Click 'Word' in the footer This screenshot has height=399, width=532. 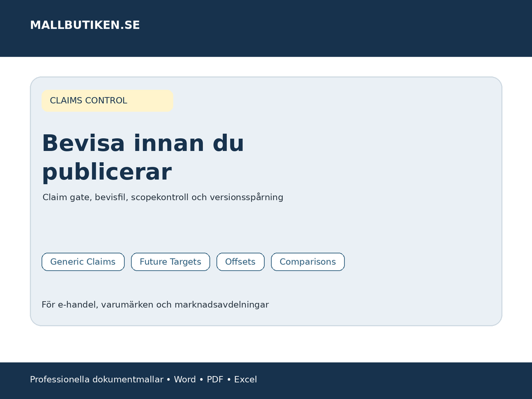pyautogui.click(x=185, y=379)
